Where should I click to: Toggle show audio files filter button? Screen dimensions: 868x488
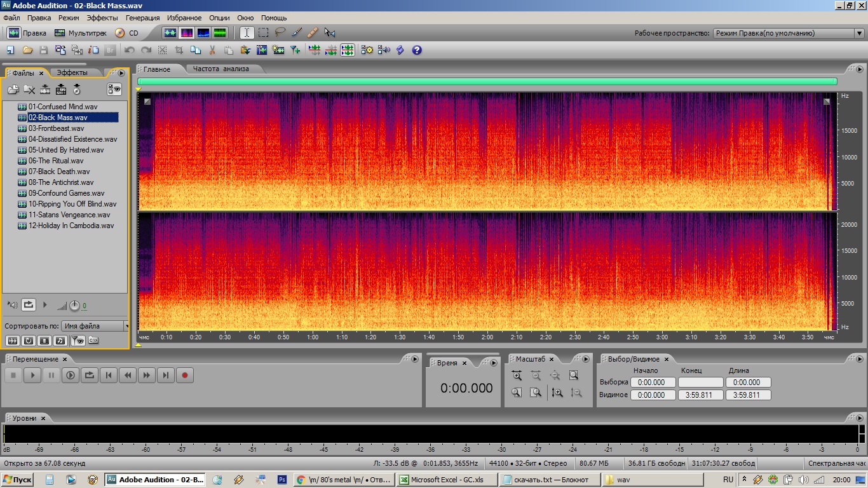pos(12,341)
